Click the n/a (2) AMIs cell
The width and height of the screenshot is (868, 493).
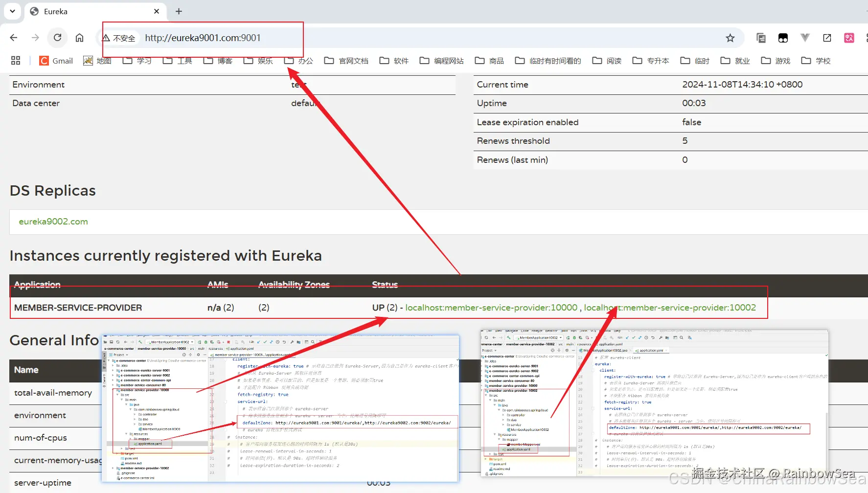[221, 308]
